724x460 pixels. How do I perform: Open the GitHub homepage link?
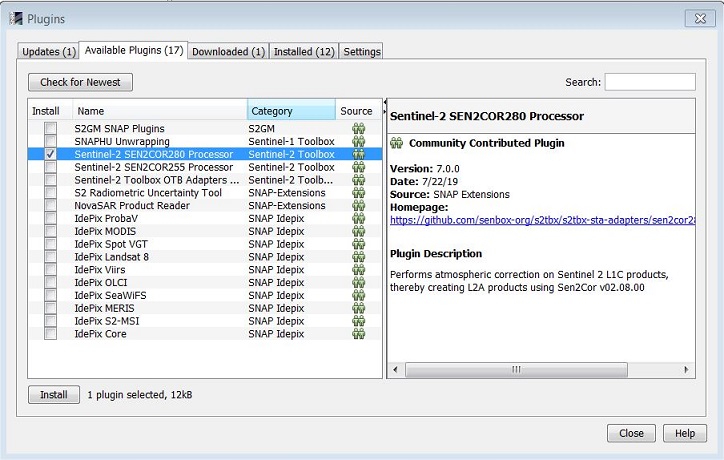point(541,220)
